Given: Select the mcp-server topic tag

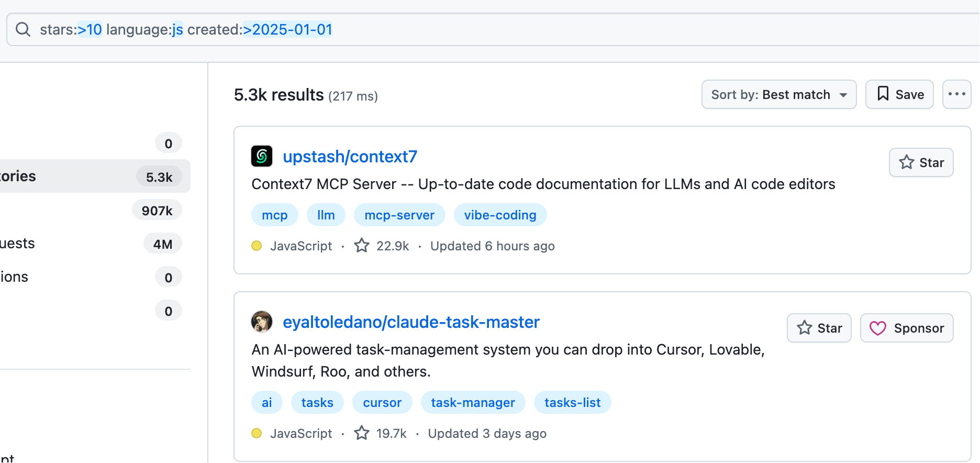Looking at the screenshot, I should point(399,215).
